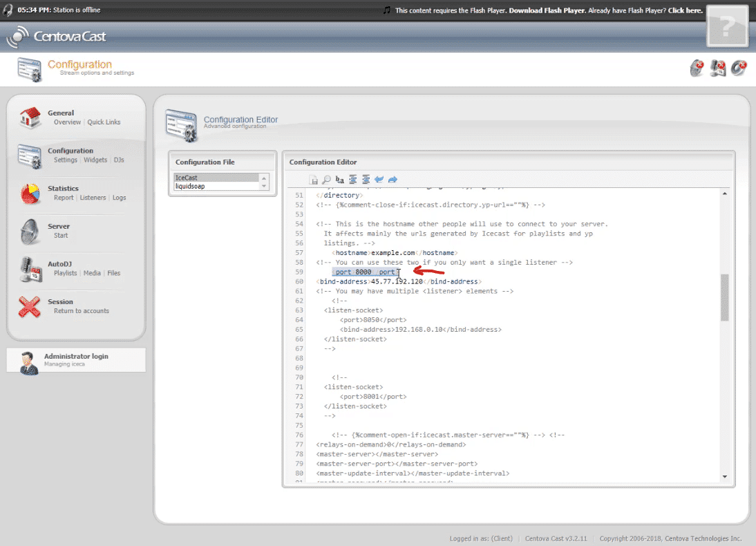Click the first indent formatting icon
The height and width of the screenshot is (546, 756).
coord(353,180)
